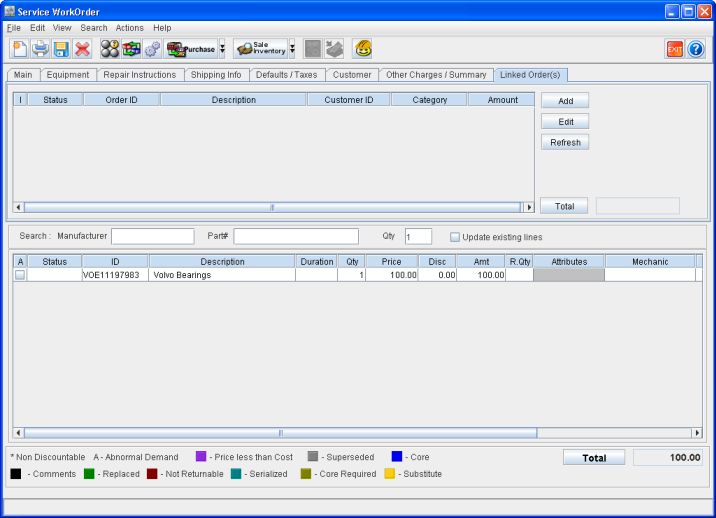Open the Actions menu

pos(130,28)
